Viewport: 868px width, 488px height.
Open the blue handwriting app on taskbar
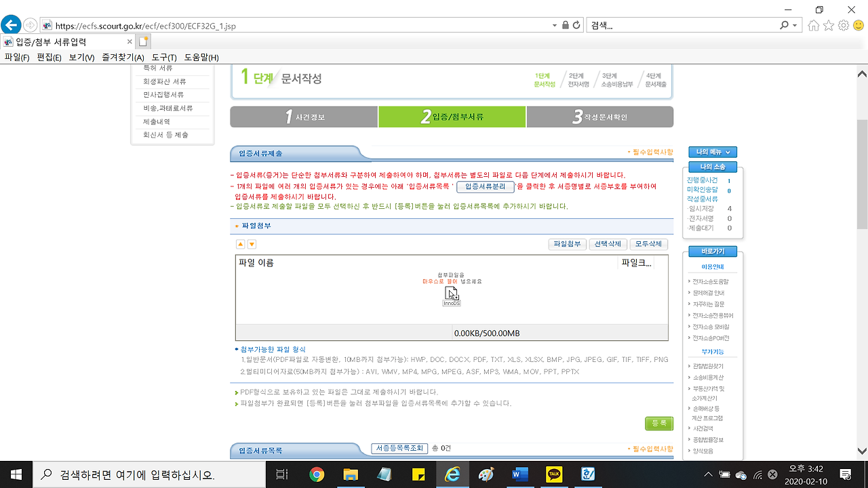point(588,474)
